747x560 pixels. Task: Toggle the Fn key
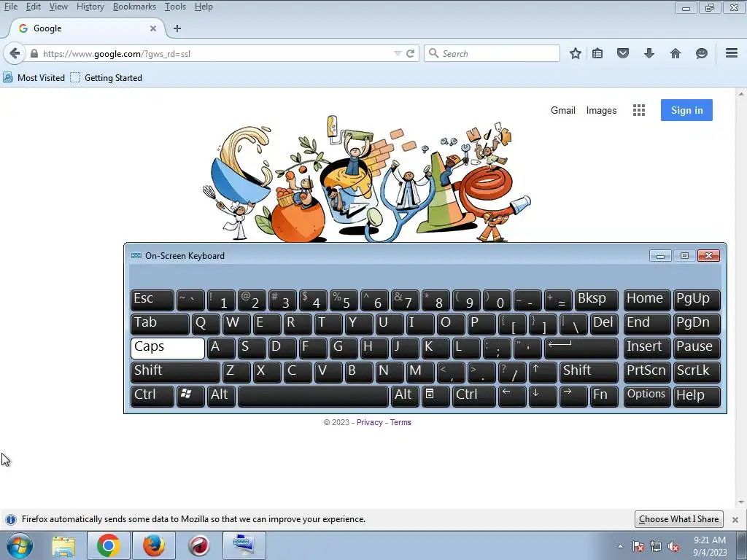point(604,396)
